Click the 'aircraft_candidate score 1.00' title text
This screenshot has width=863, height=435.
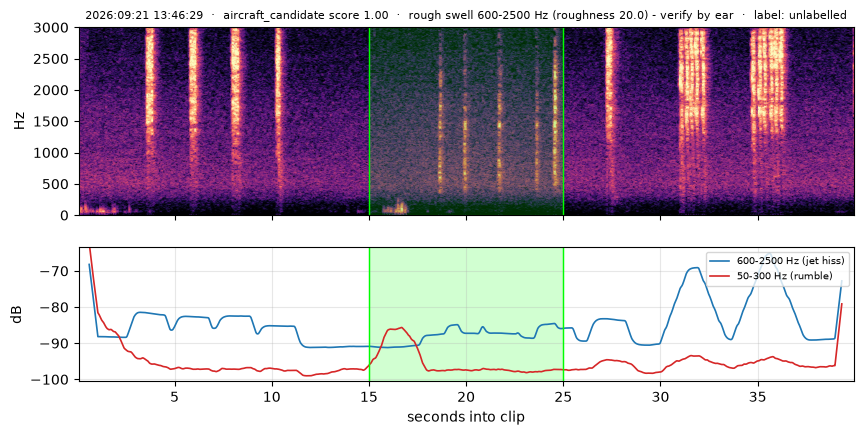(305, 15)
